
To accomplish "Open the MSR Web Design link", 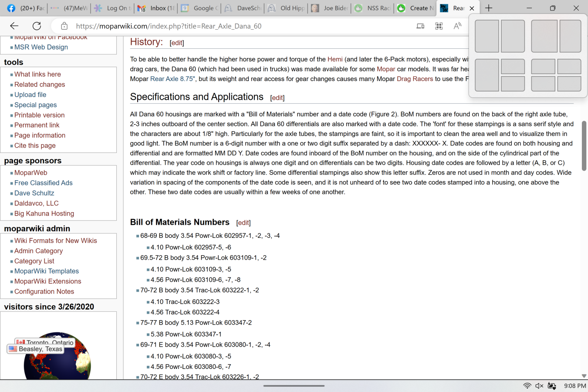I will (41, 47).
